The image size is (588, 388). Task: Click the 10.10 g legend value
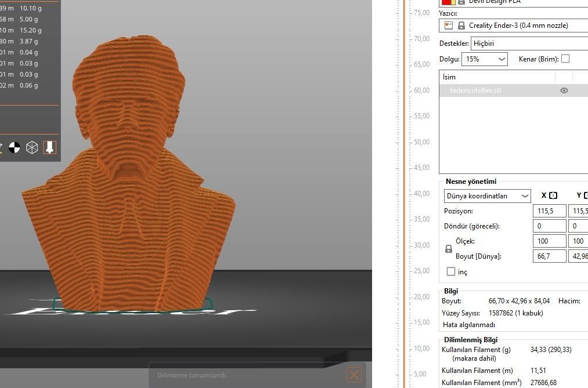click(x=31, y=8)
